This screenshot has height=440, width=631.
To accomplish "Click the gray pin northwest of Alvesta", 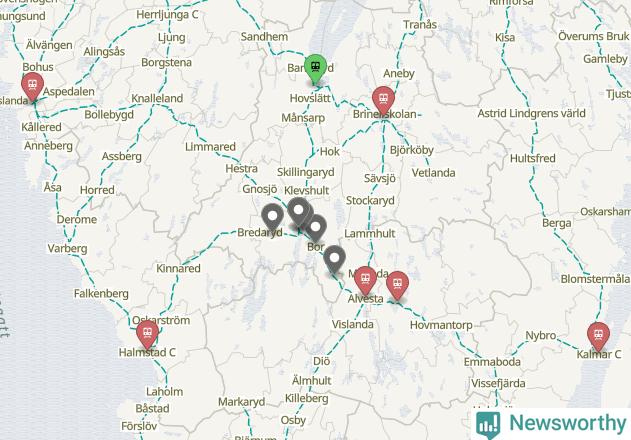I will tap(334, 260).
